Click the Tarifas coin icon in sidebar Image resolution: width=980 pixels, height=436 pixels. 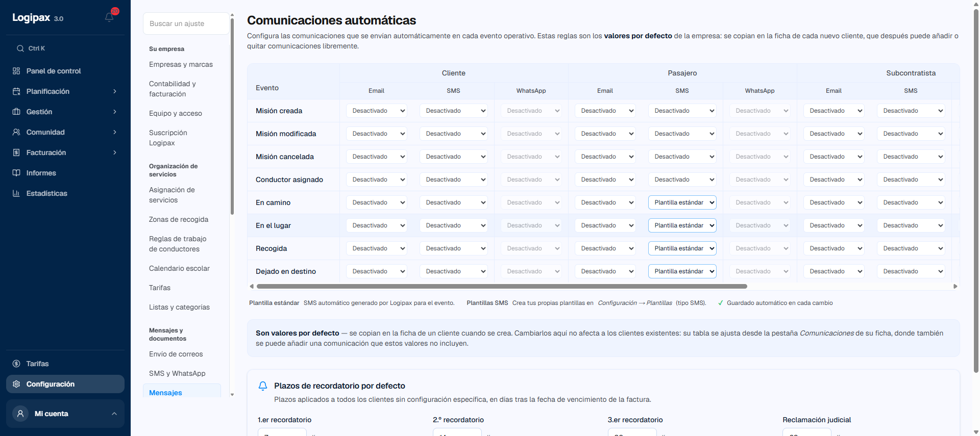pyautogui.click(x=16, y=364)
